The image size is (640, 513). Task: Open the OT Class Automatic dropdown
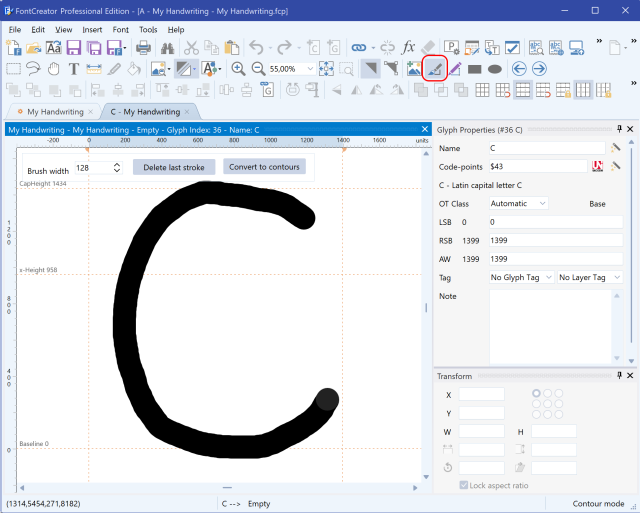[519, 203]
